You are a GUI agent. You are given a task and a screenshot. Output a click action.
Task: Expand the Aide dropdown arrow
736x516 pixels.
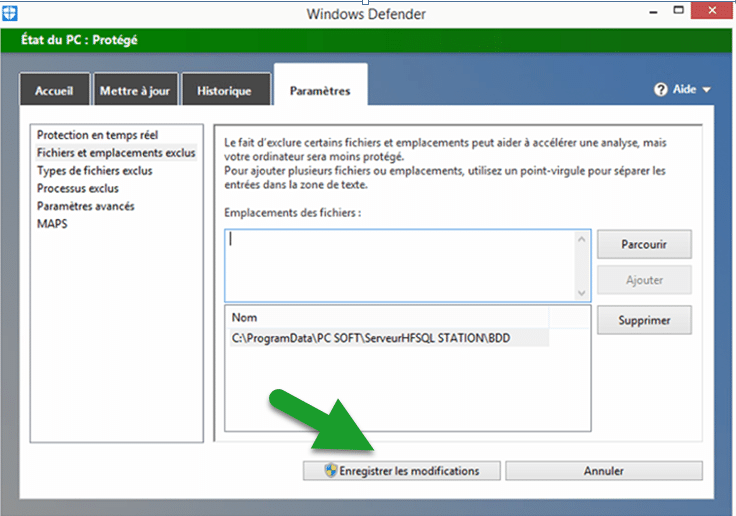(706, 89)
